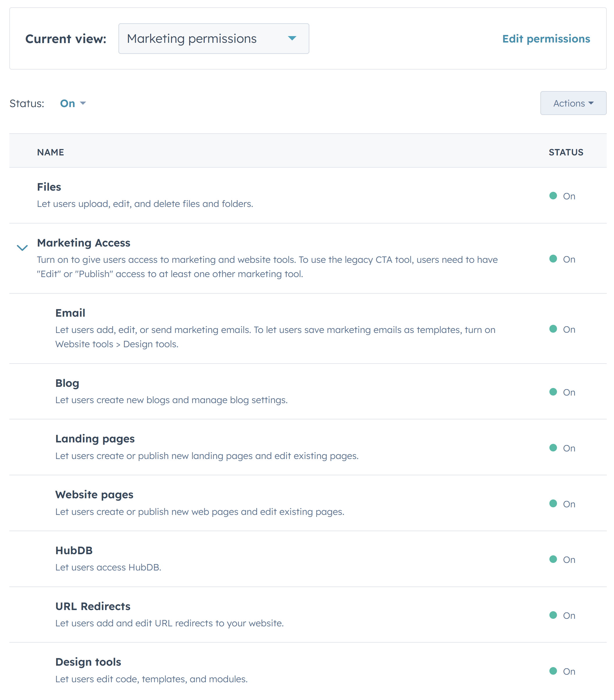The width and height of the screenshot is (614, 700).
Task: Click the Edit permissions link
Action: [x=546, y=39]
